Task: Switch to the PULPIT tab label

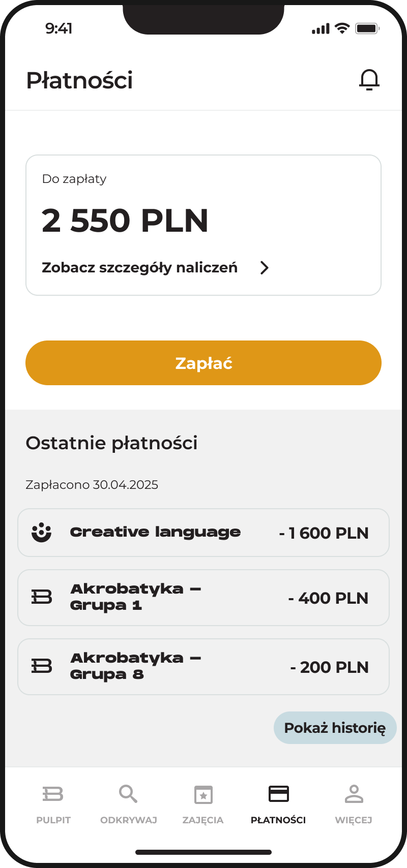Action: 53,820
